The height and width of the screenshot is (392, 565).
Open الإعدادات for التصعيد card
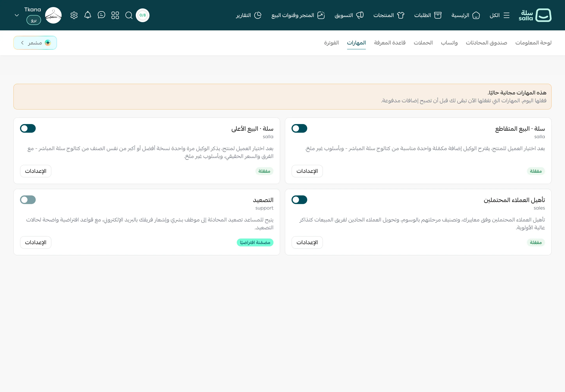[x=36, y=242]
